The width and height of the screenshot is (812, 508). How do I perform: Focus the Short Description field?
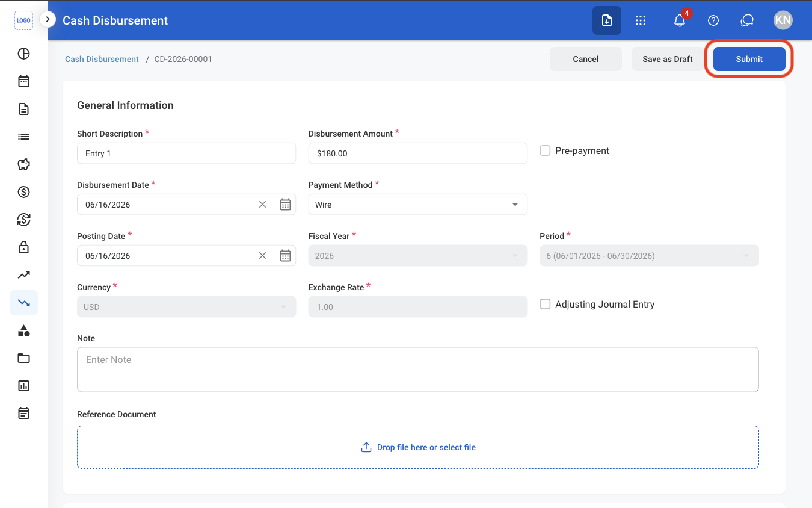coord(186,153)
